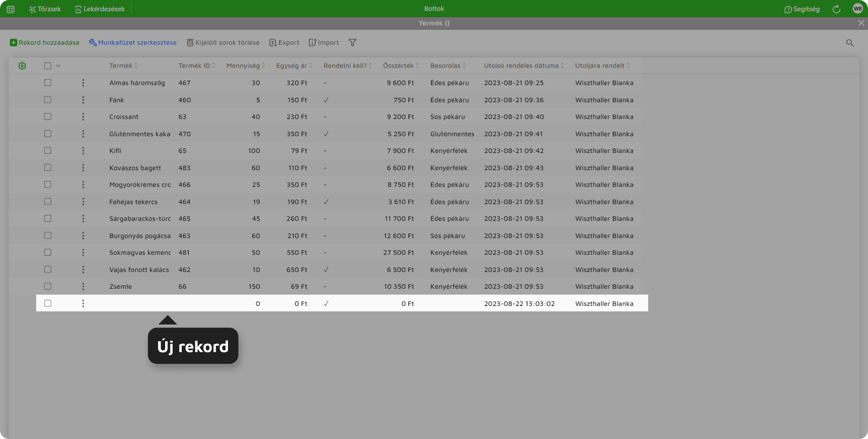Image resolution: width=868 pixels, height=439 pixels.
Task: Open row menu for Croissant
Action: (x=83, y=117)
